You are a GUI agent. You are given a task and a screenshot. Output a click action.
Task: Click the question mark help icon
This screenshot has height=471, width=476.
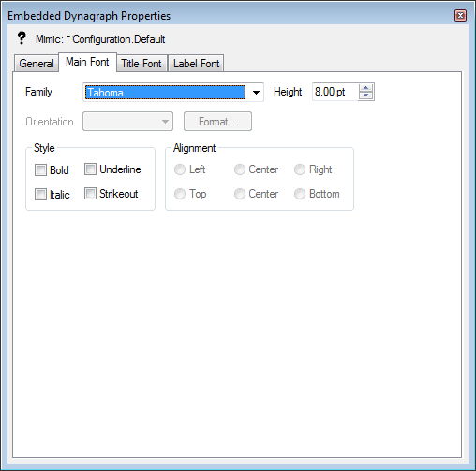pyautogui.click(x=22, y=38)
